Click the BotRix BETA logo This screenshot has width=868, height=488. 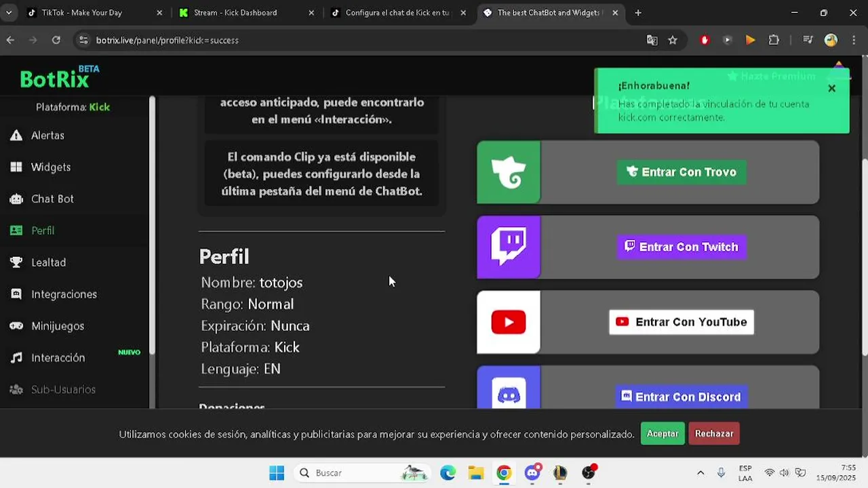(x=60, y=77)
